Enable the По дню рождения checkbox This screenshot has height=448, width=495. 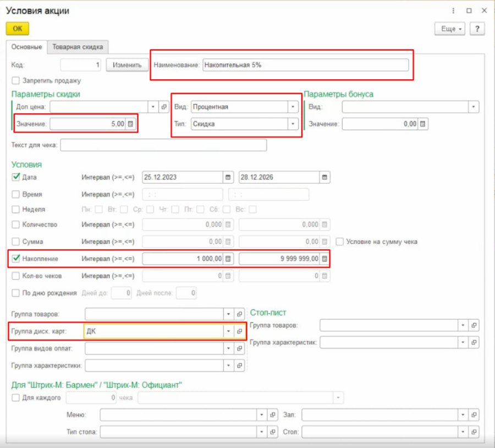(15, 293)
